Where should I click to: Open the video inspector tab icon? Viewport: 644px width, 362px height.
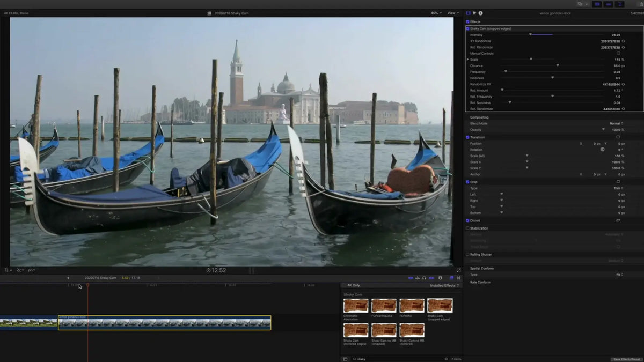click(469, 13)
